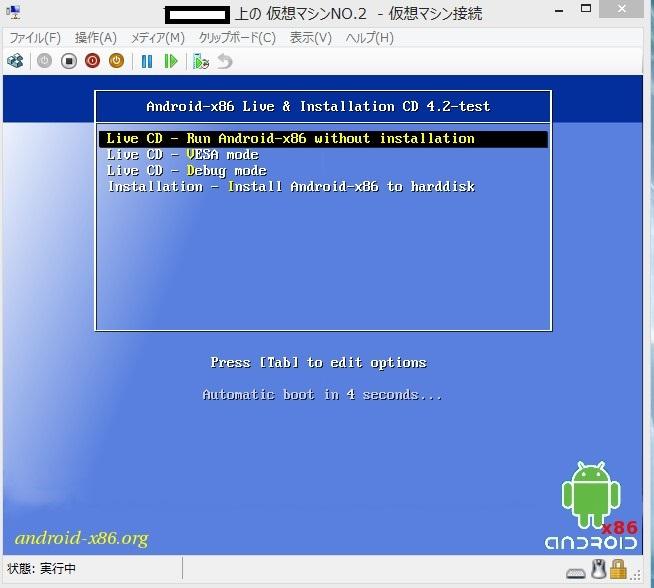Open the 表示(V) menu

[311, 38]
